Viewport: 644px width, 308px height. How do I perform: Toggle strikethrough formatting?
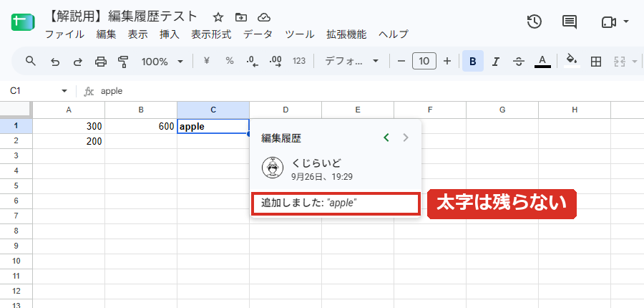[519, 62]
